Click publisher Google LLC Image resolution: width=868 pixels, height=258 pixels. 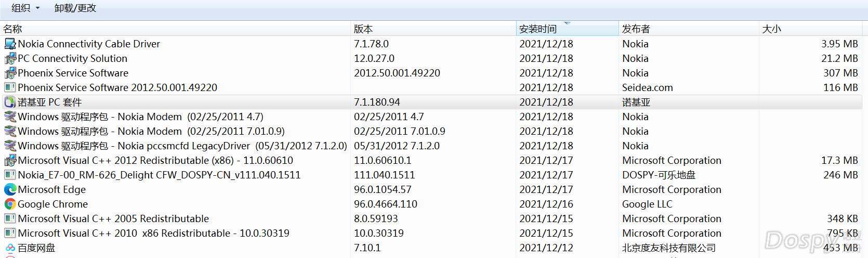pos(647,204)
